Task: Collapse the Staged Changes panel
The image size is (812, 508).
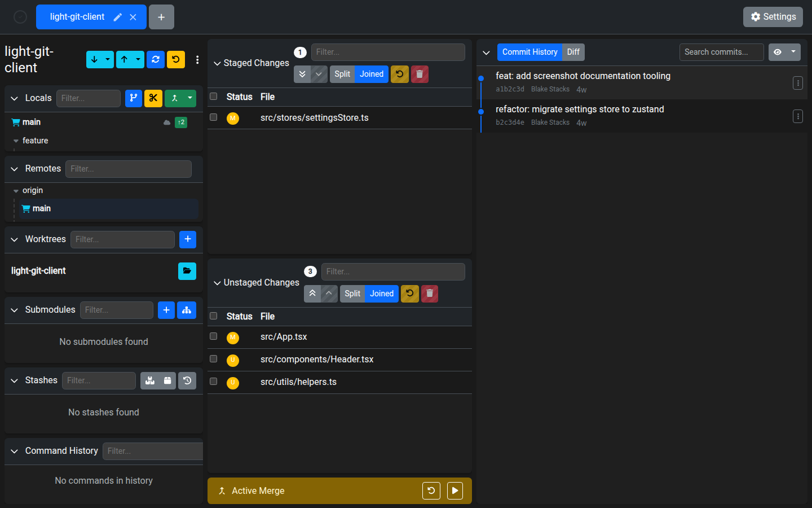Action: 217,63
